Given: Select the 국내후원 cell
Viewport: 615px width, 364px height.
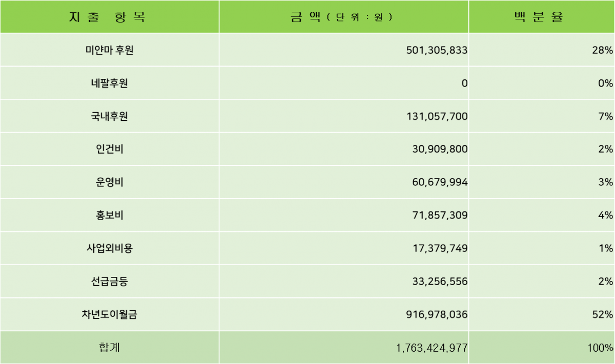Looking at the screenshot, I should pos(109,116).
